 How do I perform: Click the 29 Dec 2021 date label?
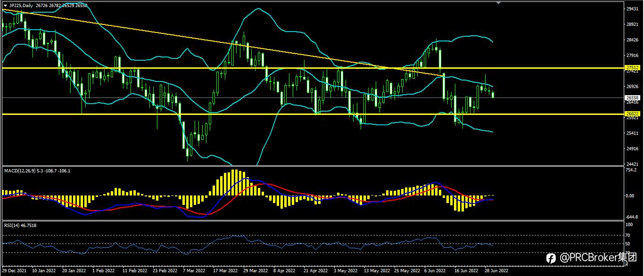[14, 271]
